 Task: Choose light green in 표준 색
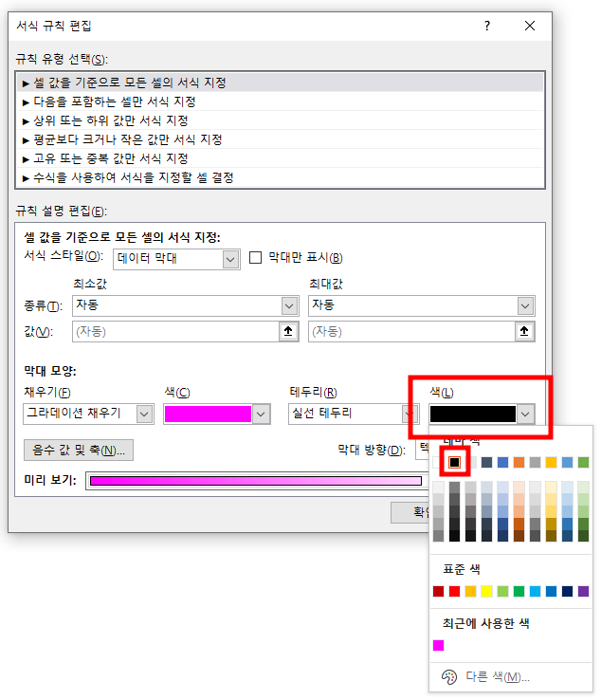pyautogui.click(x=502, y=592)
